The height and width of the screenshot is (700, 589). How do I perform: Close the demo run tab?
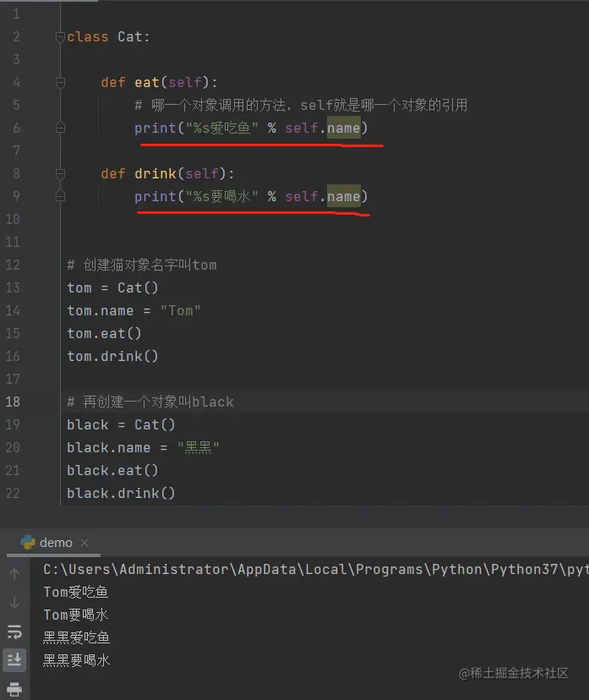click(x=85, y=543)
